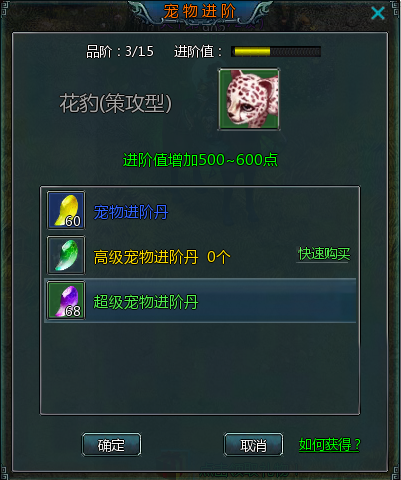Confirm advancement with the 确定 button

[111, 445]
